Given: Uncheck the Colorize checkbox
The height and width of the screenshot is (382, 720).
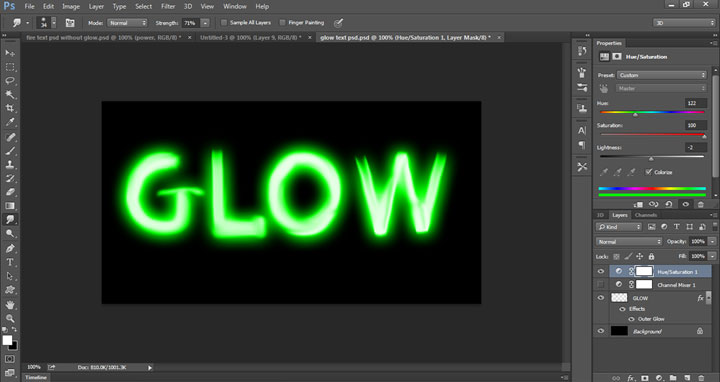Looking at the screenshot, I should [648, 172].
